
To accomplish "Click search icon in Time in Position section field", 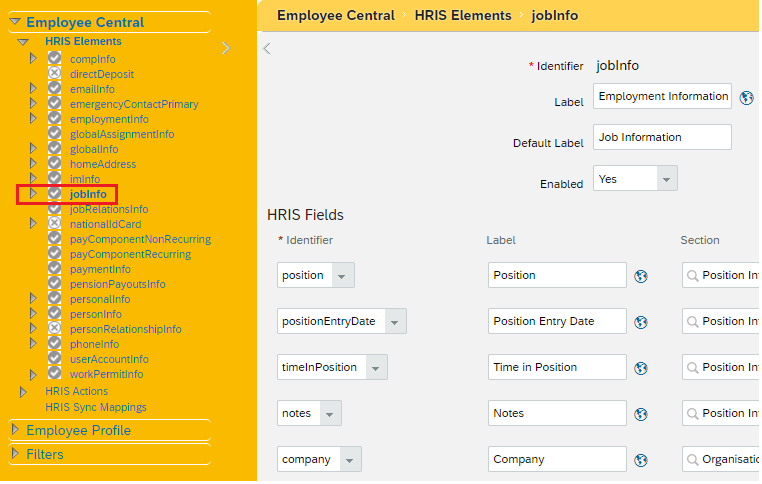I will point(693,368).
